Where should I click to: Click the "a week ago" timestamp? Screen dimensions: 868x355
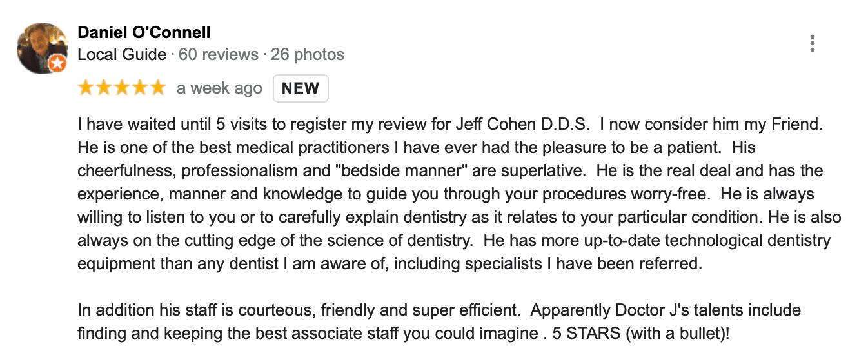(219, 88)
